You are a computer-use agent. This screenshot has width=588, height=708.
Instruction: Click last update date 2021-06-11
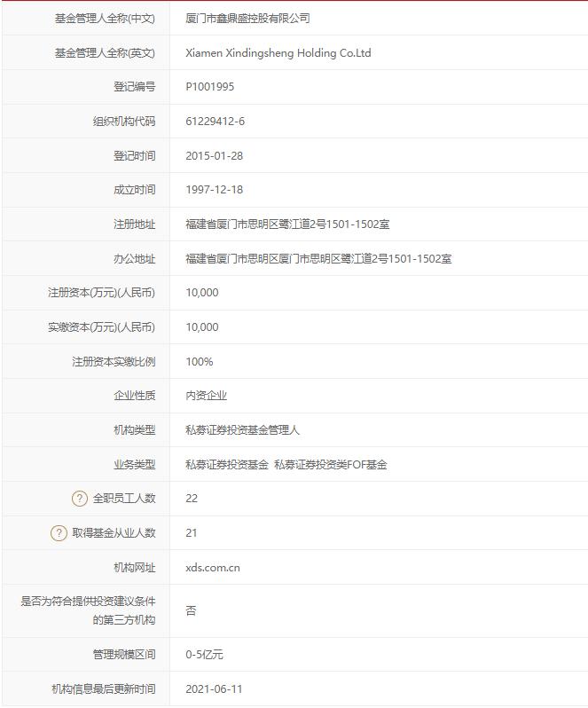coord(214,689)
